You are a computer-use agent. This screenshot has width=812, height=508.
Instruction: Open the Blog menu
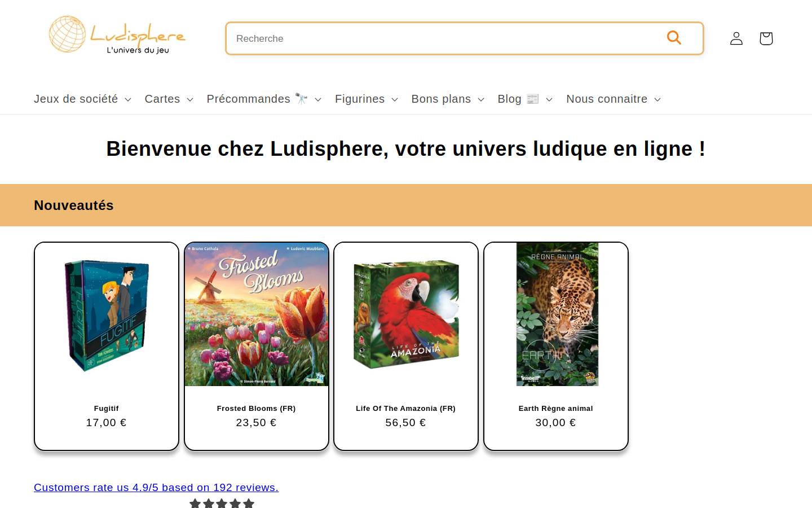coord(525,99)
